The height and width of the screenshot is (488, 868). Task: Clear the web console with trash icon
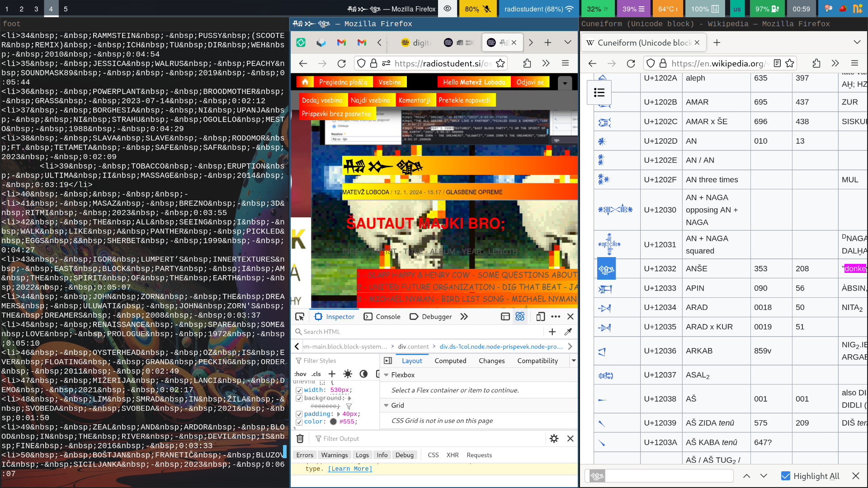coord(300,438)
